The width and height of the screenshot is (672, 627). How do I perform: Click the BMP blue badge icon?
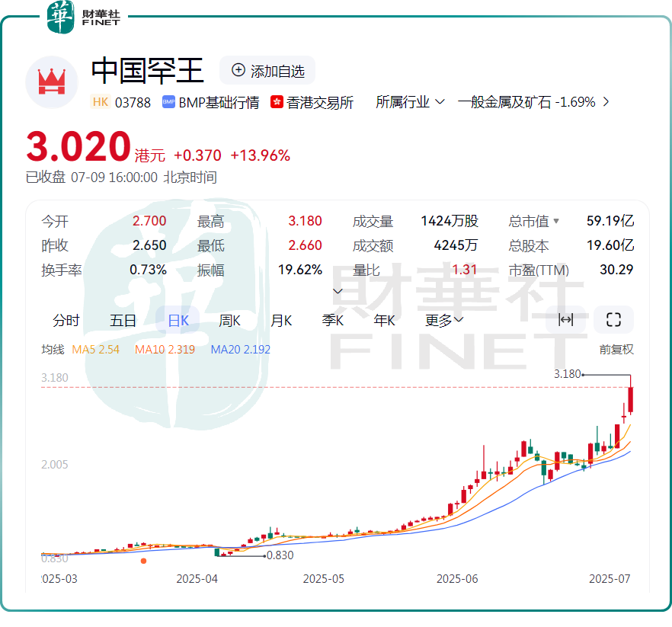tap(168, 102)
